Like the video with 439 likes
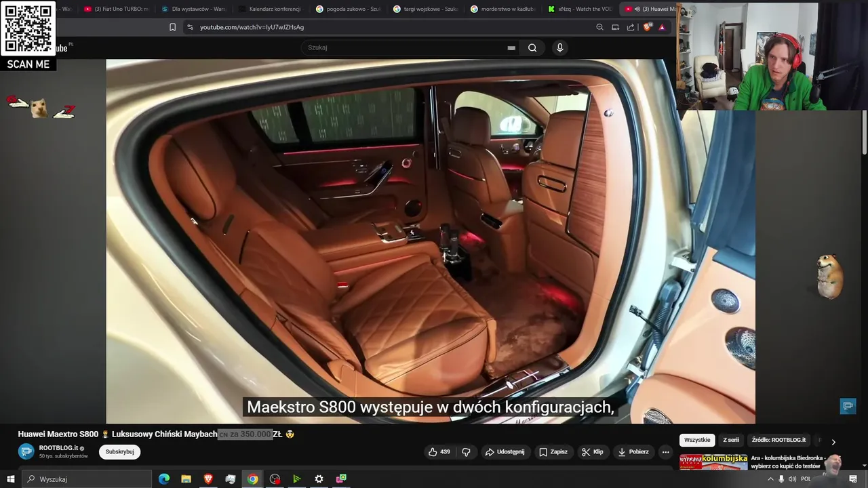 click(439, 452)
